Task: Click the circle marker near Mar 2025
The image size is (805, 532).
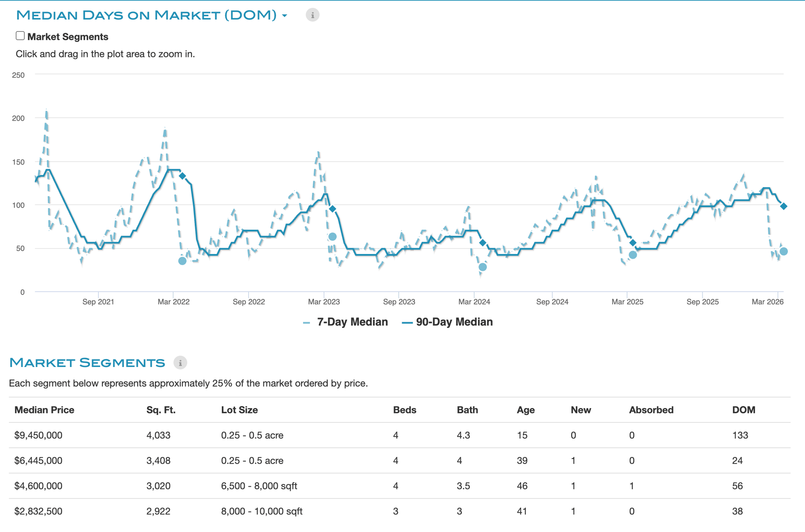Action: 633,255
